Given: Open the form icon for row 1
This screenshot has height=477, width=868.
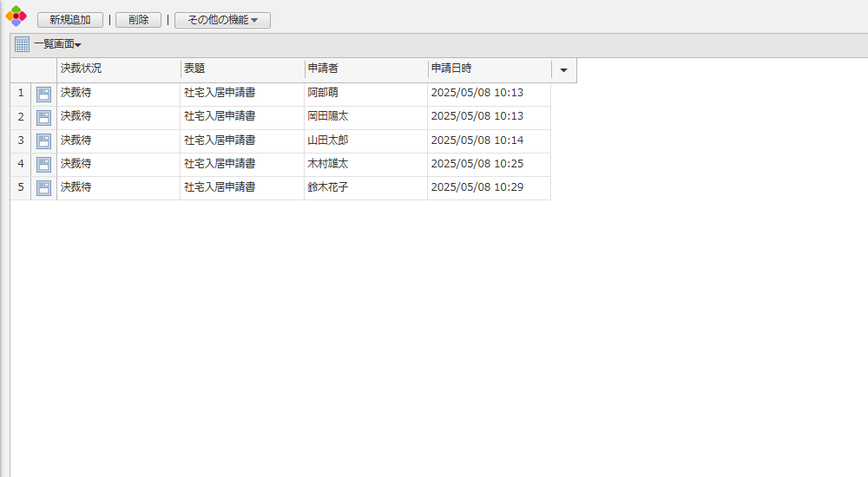Looking at the screenshot, I should pos(43,94).
